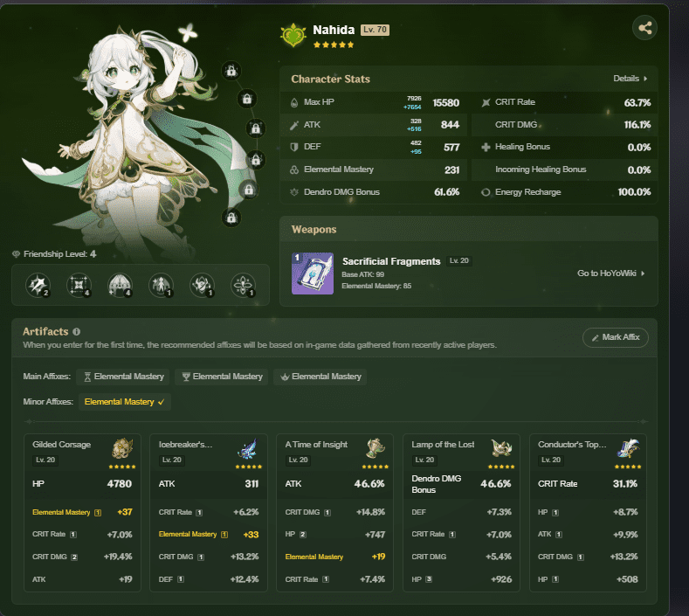
Task: Expand character stats Details
Action: (630, 79)
